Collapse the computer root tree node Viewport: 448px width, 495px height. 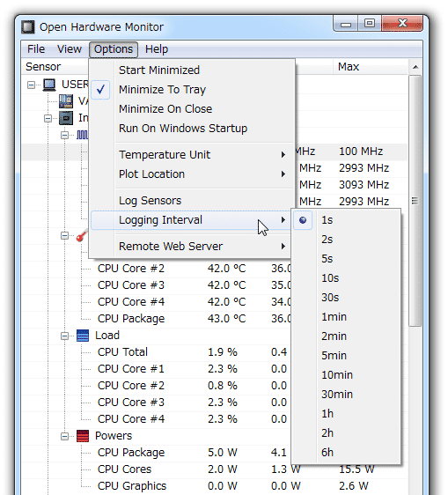[31, 85]
